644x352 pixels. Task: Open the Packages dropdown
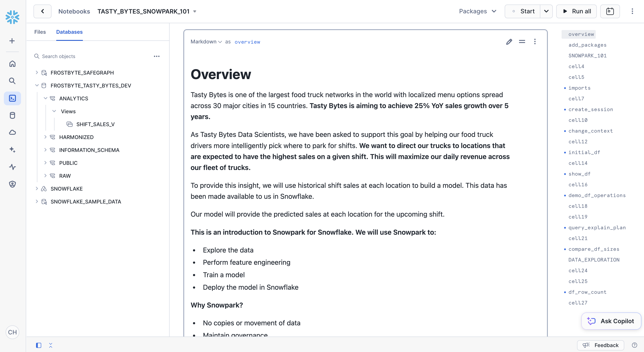pos(477,11)
